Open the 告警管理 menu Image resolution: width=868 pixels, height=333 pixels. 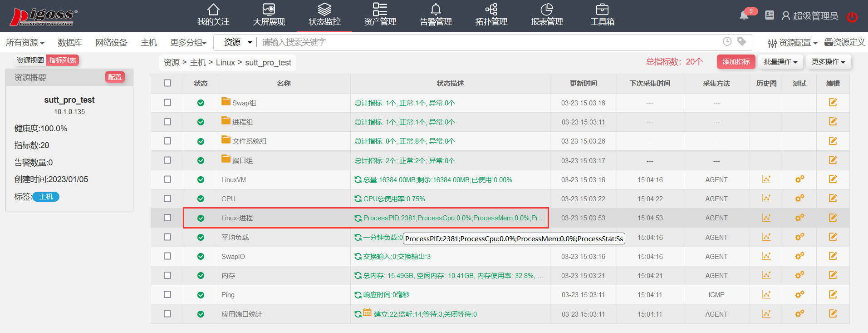[436, 15]
